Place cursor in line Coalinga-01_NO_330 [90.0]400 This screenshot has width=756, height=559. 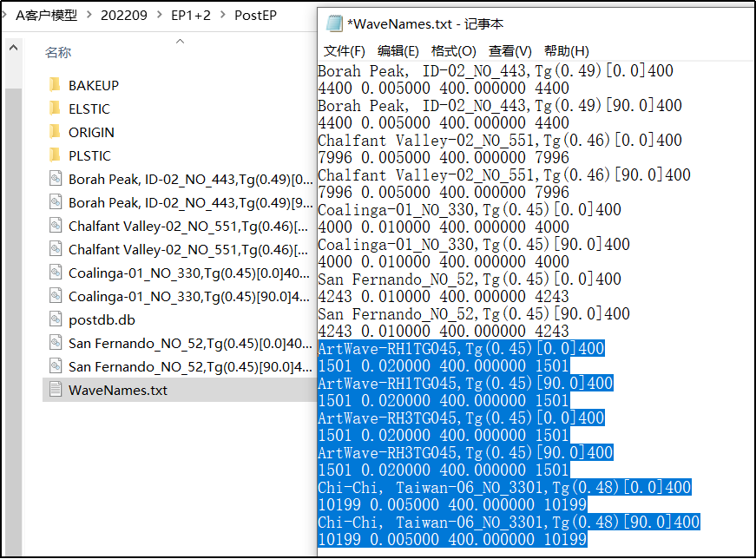coord(473,245)
